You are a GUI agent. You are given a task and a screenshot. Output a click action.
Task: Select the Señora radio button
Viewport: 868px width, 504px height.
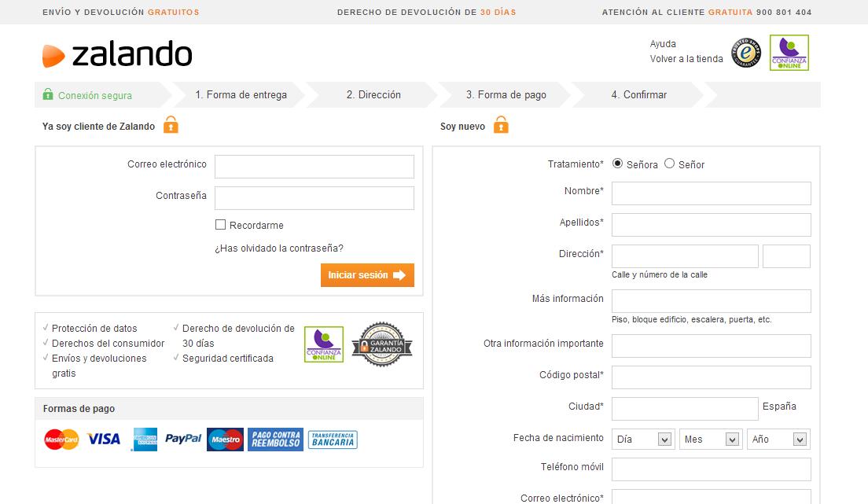(x=617, y=164)
